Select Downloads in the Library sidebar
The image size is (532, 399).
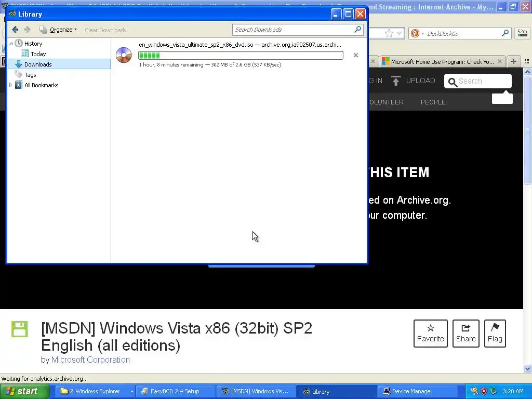[x=59, y=64]
